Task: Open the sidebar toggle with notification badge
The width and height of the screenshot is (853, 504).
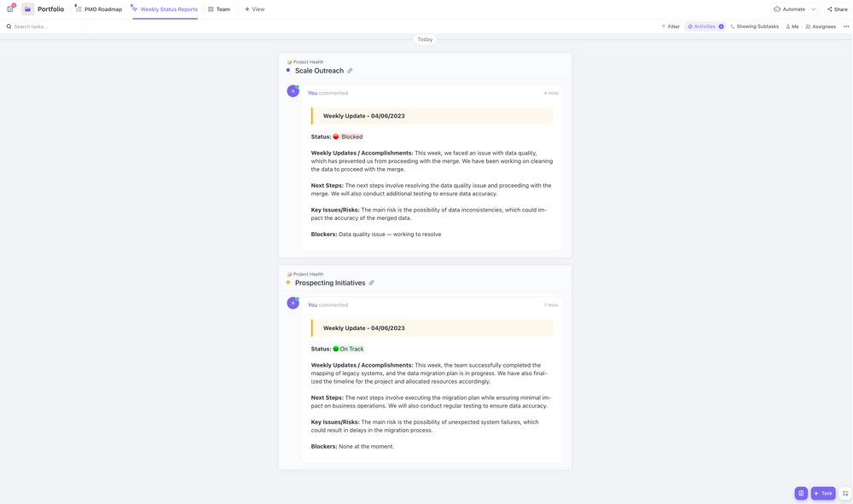Action: [x=10, y=9]
